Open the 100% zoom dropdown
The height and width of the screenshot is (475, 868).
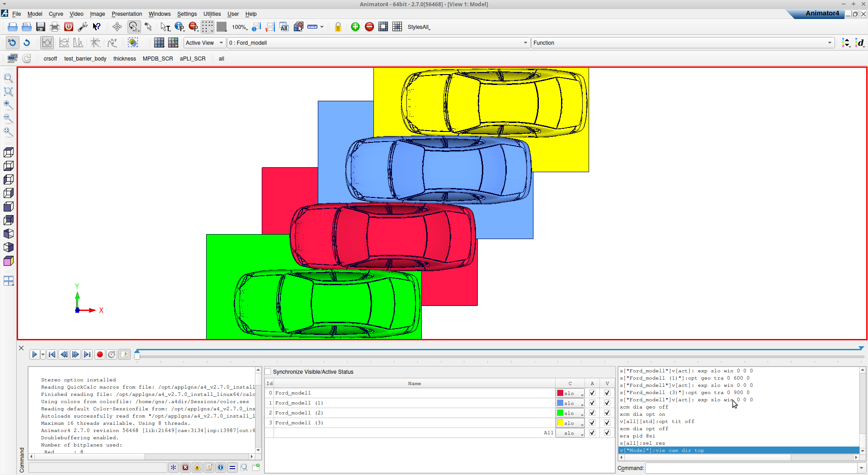(240, 27)
